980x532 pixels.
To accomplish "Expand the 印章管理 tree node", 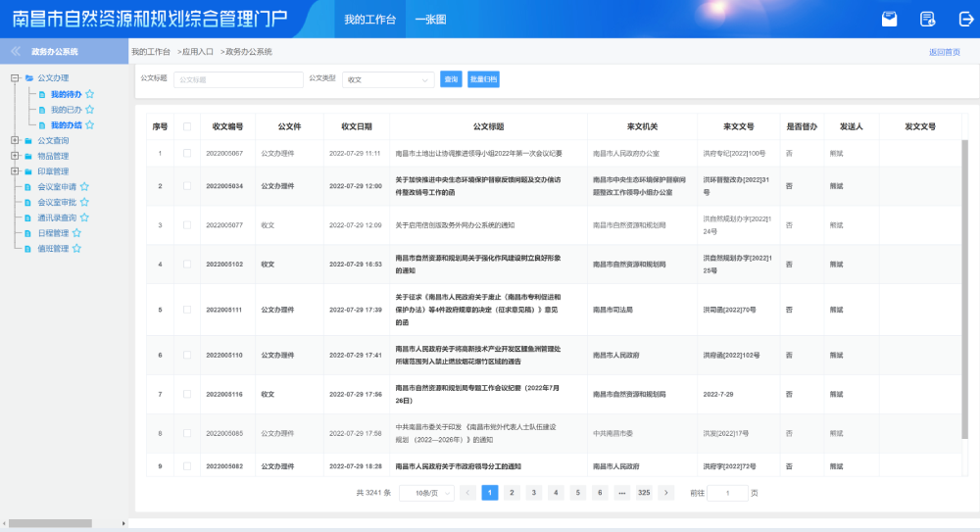I will 15,171.
